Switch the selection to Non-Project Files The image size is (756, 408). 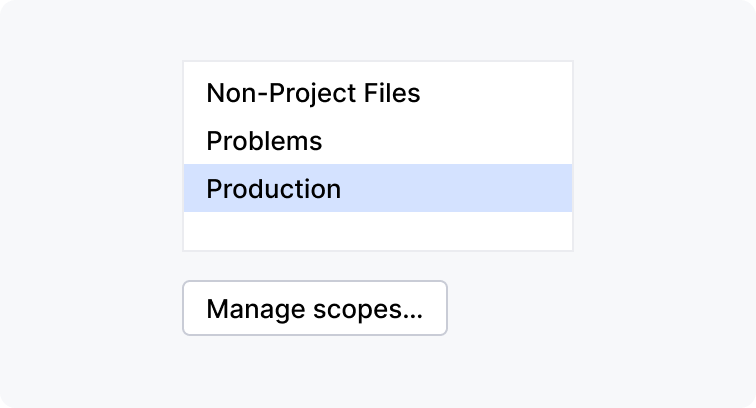(x=313, y=93)
